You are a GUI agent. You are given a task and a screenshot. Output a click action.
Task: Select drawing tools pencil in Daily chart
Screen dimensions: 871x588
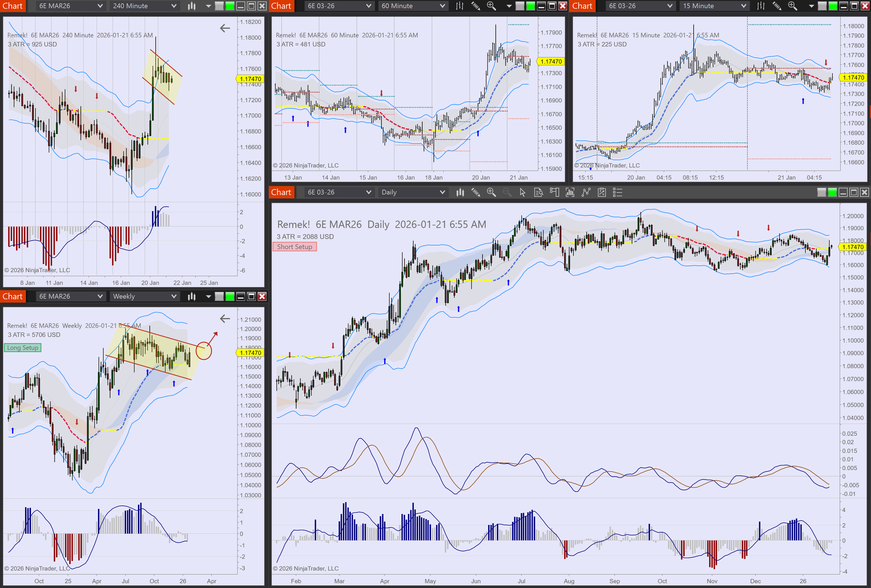(476, 192)
